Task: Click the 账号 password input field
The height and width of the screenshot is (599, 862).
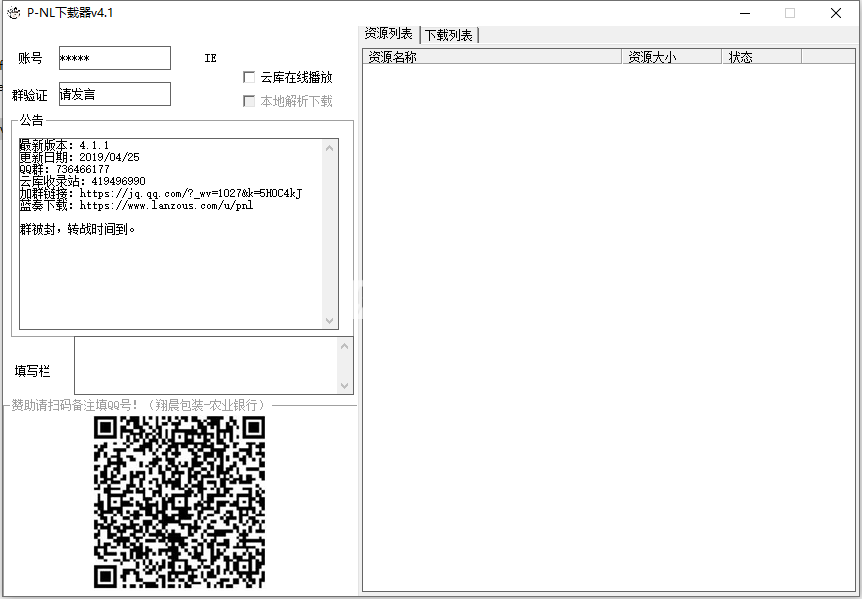Action: click(x=115, y=58)
